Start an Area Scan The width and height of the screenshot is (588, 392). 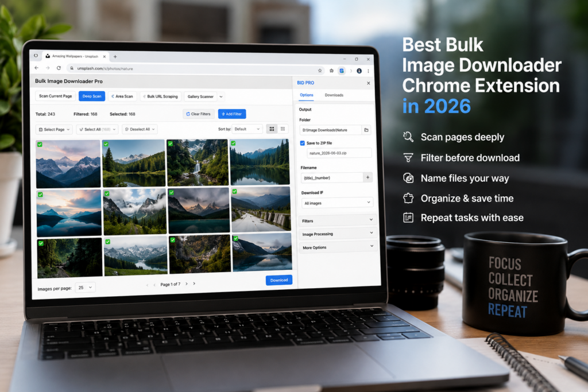point(123,96)
